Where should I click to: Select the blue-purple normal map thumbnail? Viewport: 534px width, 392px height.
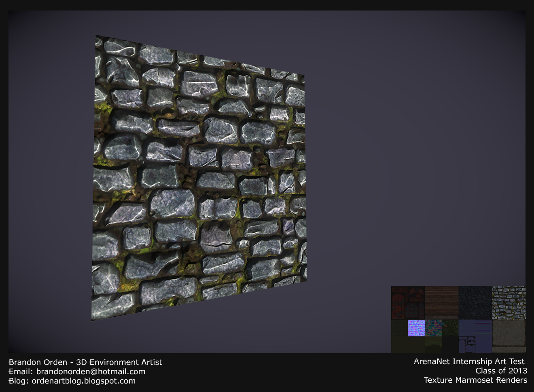pyautogui.click(x=416, y=328)
